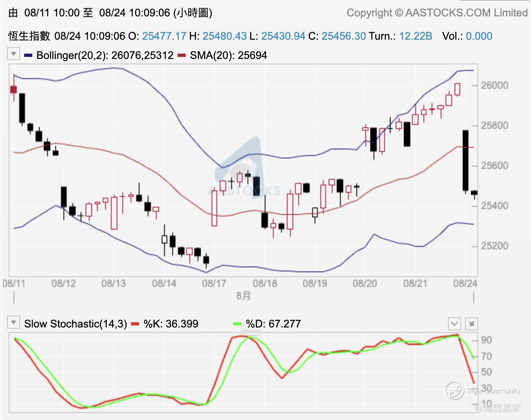Click the filled red candlestick at 08/11 open
This screenshot has width=531, height=420.
pos(13,90)
